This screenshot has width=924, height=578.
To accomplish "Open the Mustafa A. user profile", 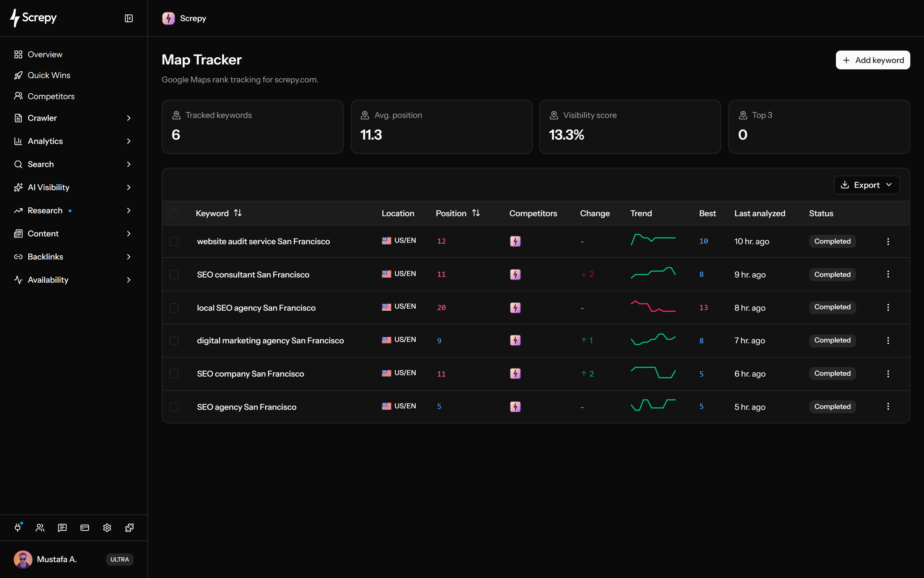I will point(45,559).
